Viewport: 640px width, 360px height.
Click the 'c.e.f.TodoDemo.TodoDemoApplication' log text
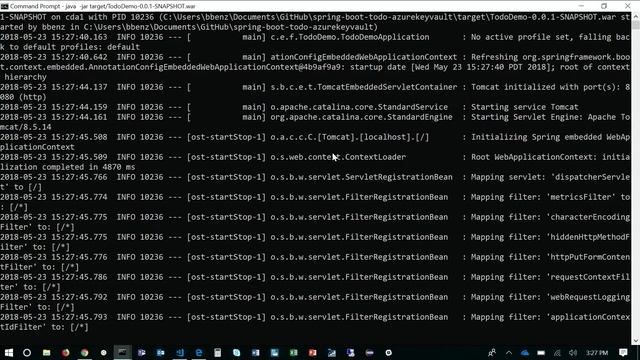click(350, 37)
